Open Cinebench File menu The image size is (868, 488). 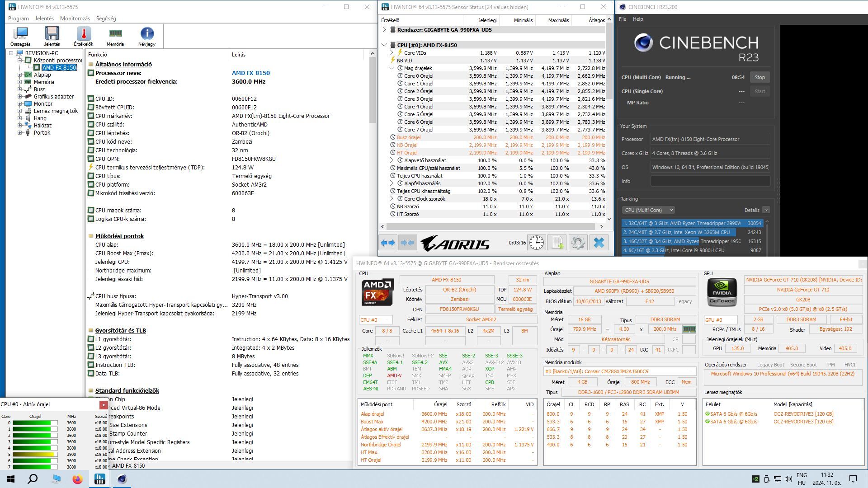coord(623,19)
